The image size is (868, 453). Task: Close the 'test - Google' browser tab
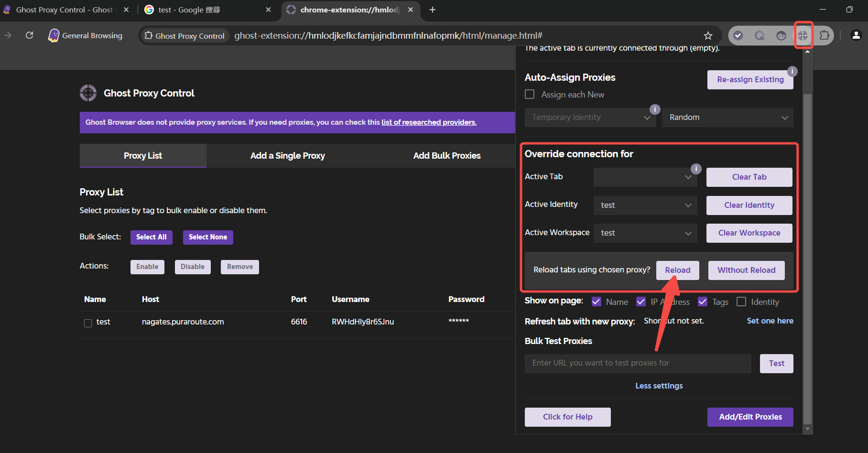tap(268, 10)
